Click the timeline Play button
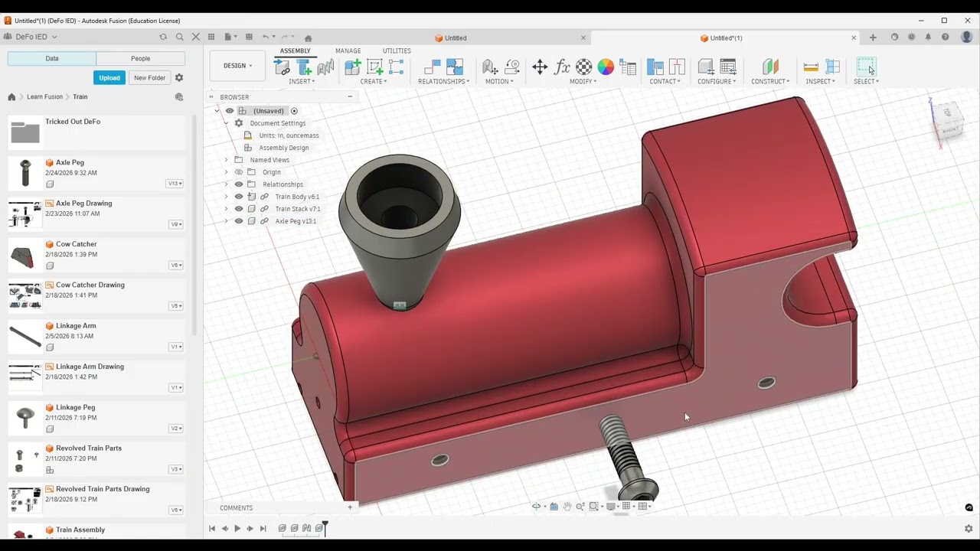 tap(237, 528)
